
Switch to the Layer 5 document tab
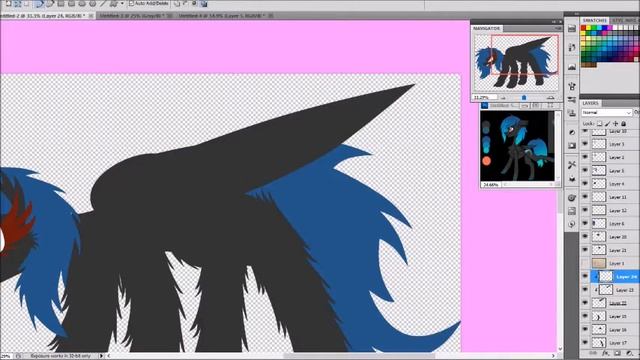tap(222, 16)
